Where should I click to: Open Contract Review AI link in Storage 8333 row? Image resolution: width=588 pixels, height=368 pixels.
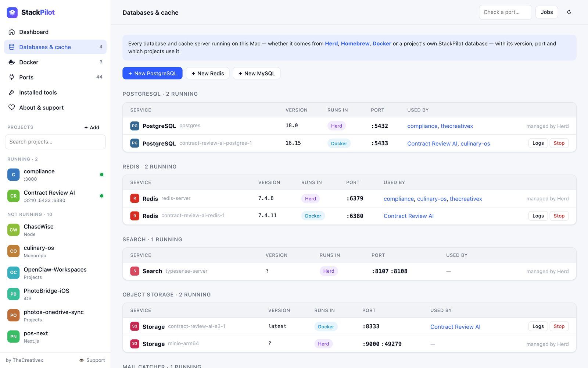click(x=455, y=327)
